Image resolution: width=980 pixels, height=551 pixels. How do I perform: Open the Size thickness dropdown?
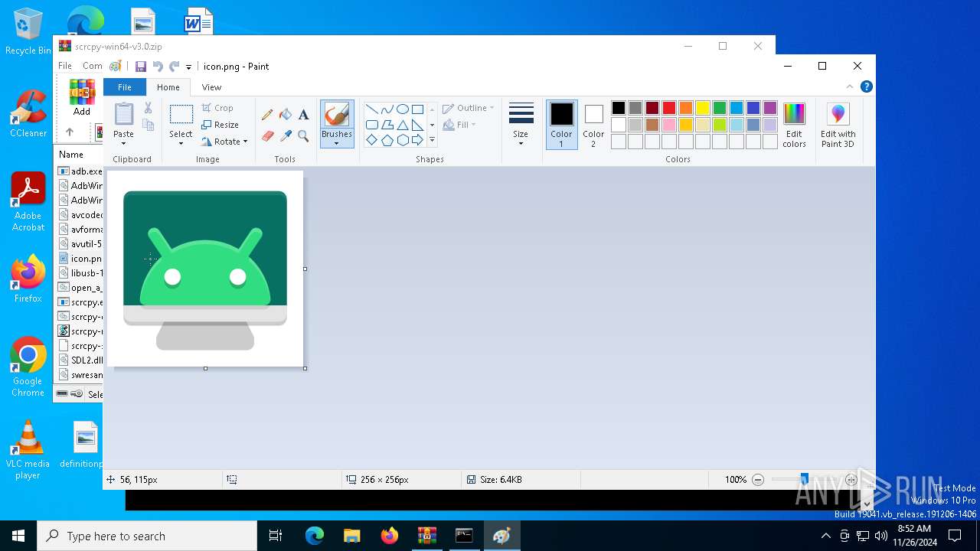point(521,125)
